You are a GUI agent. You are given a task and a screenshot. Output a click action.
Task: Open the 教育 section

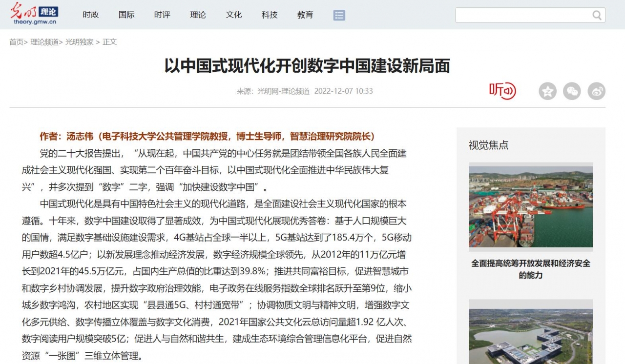(305, 15)
